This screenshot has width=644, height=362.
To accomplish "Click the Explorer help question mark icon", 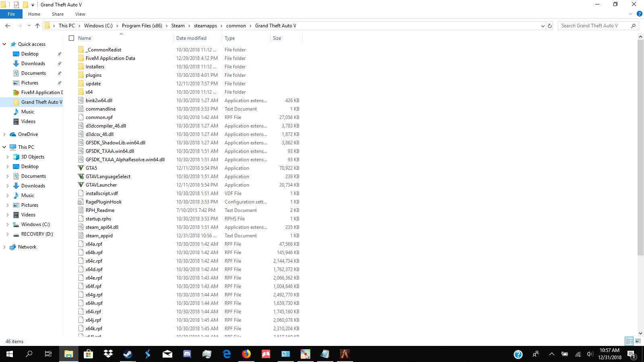I will (x=640, y=14).
